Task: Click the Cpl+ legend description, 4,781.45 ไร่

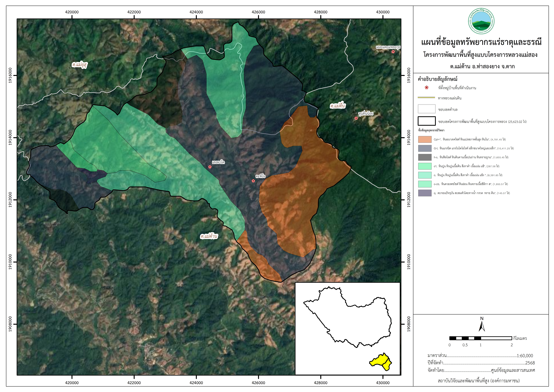Action: pos(470,140)
